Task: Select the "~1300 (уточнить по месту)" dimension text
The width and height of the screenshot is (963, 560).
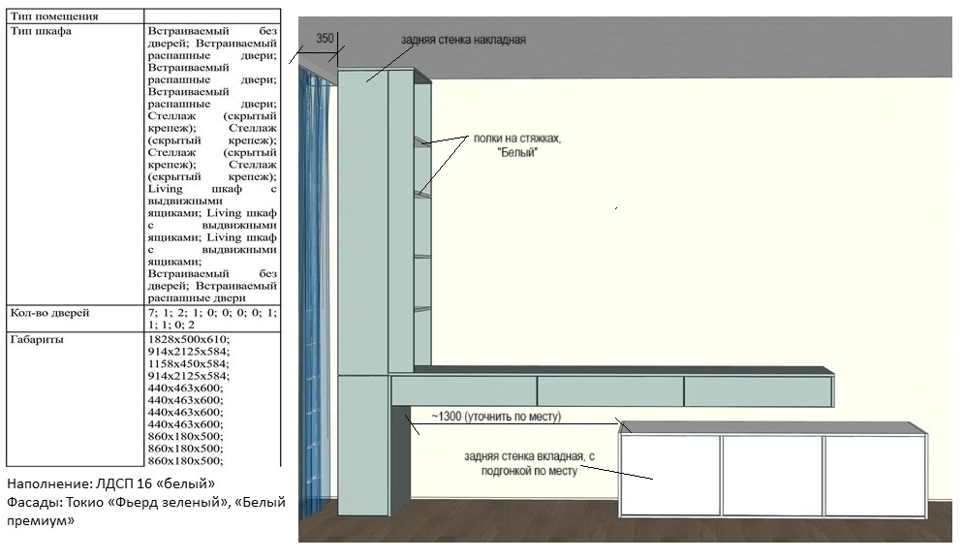Action: [497, 417]
